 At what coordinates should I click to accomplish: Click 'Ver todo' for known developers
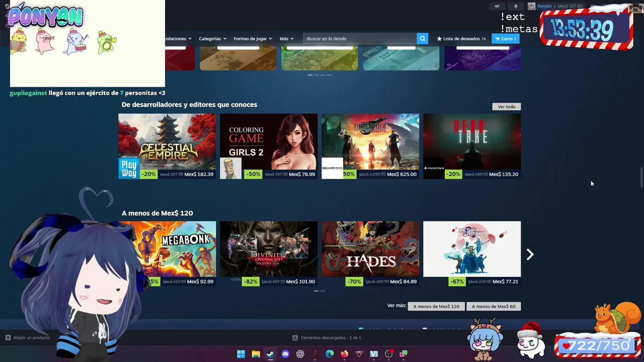pos(507,107)
